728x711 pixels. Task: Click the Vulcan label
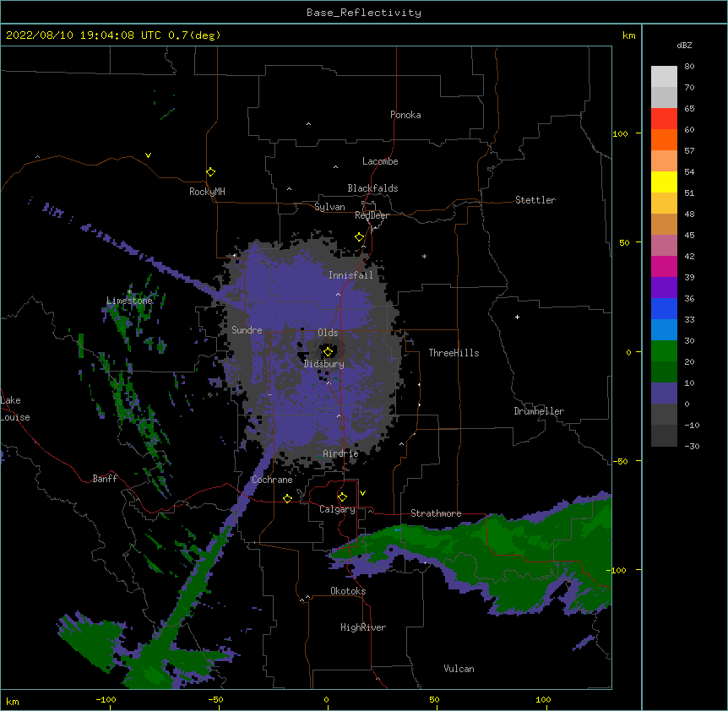(459, 669)
